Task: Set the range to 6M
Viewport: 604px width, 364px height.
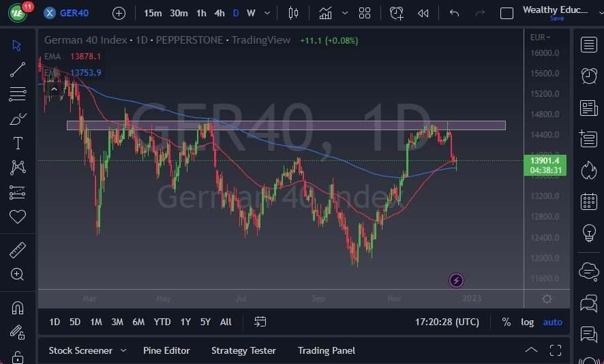Action: point(138,322)
